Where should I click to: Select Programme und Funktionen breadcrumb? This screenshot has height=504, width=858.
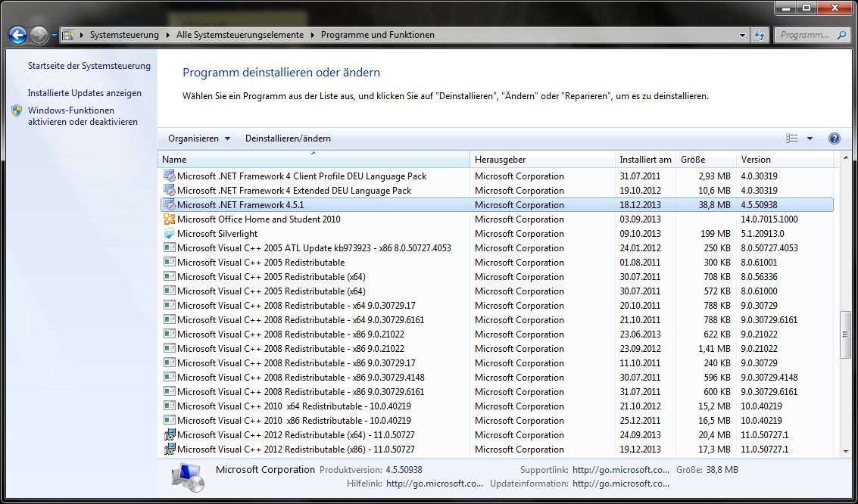(378, 35)
